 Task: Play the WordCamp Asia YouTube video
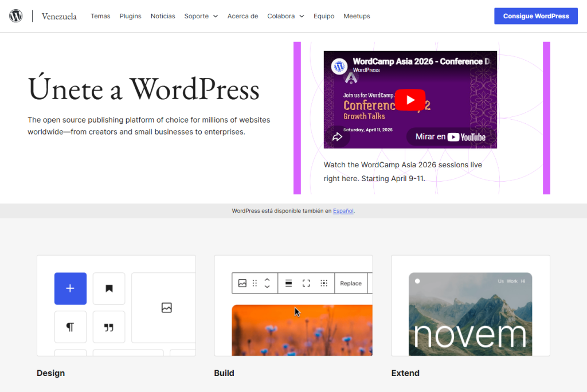410,100
